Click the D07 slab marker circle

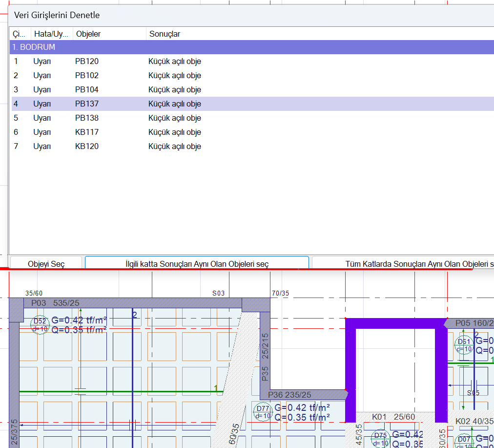464,442
